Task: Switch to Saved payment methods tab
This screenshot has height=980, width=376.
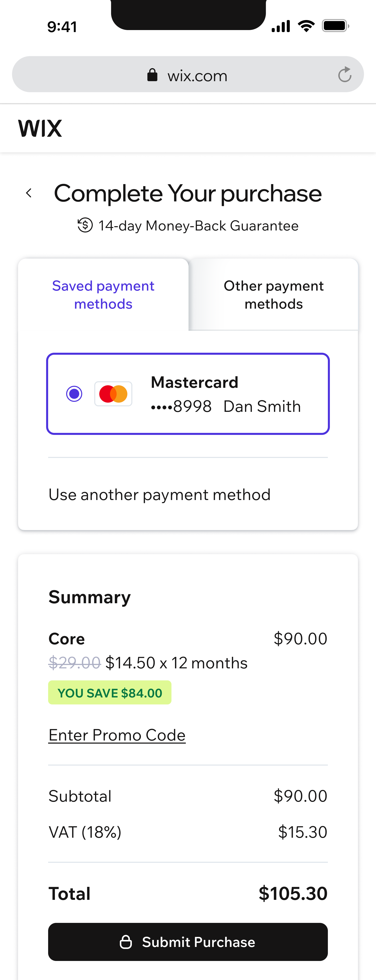Action: click(x=103, y=295)
